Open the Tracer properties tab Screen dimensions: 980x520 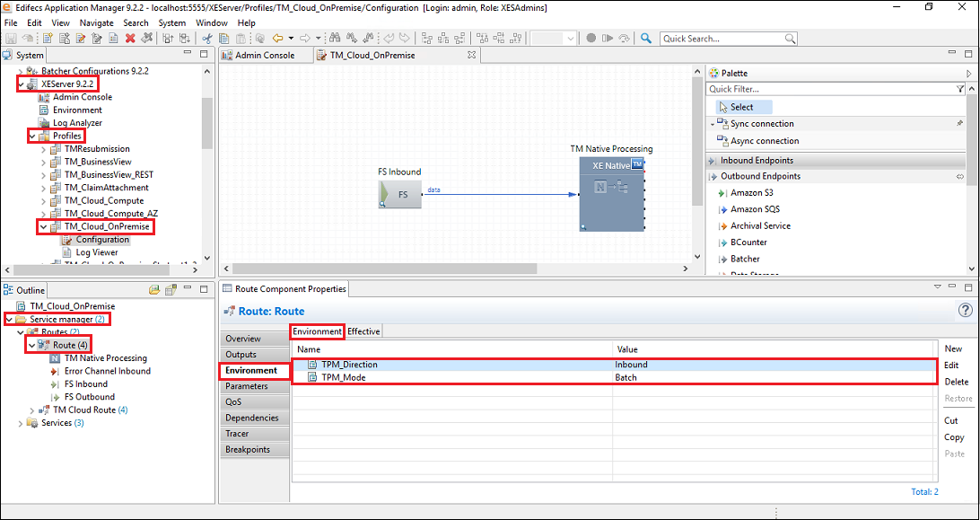[x=255, y=434]
